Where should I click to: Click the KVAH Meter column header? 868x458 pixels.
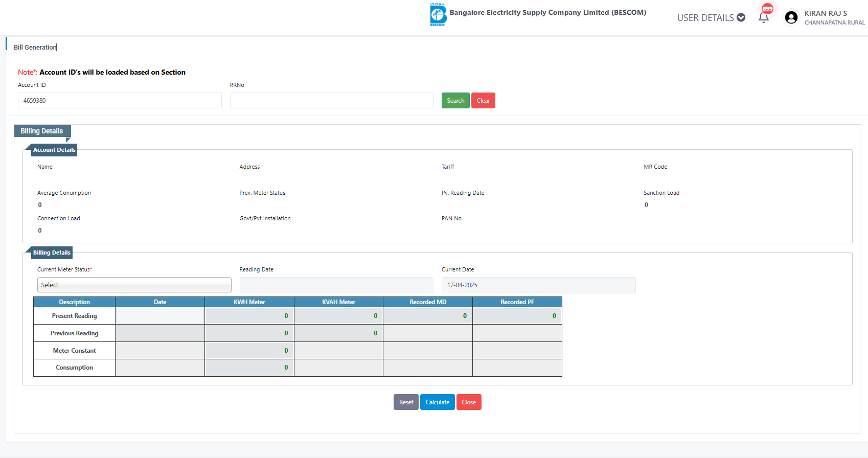coord(338,302)
